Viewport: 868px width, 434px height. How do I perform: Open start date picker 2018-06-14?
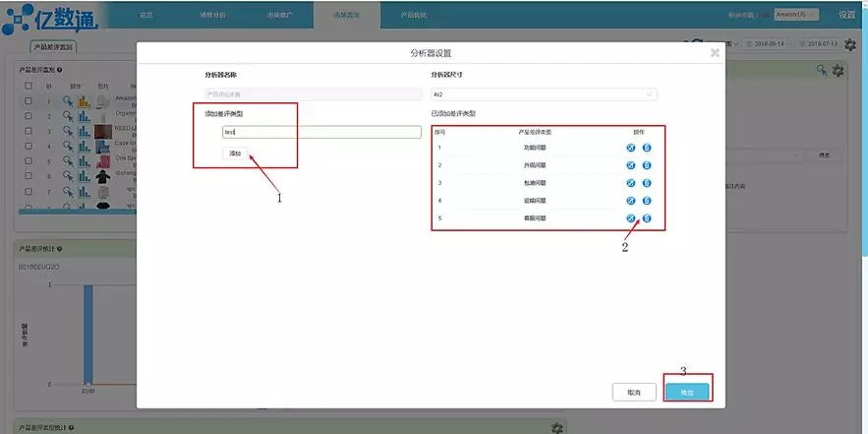pos(765,43)
